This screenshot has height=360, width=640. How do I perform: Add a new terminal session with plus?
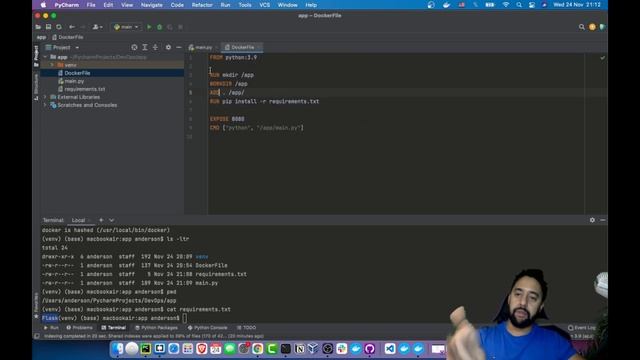[101, 220]
